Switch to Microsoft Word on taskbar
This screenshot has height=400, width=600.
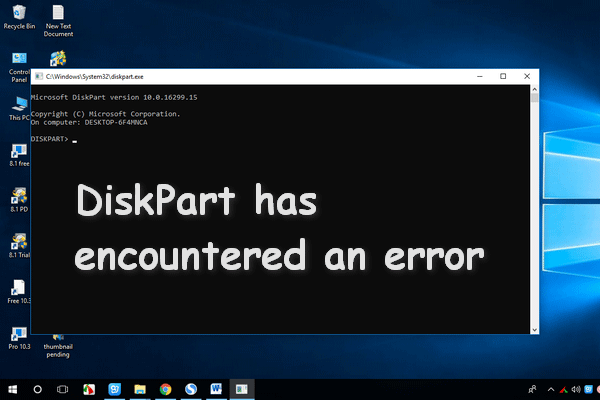point(216,389)
